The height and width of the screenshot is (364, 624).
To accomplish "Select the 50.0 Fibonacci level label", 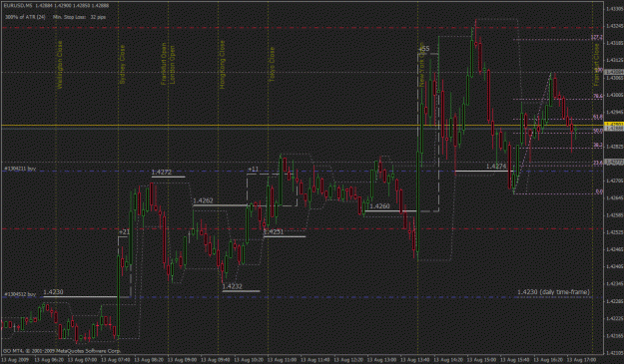I will [598, 131].
